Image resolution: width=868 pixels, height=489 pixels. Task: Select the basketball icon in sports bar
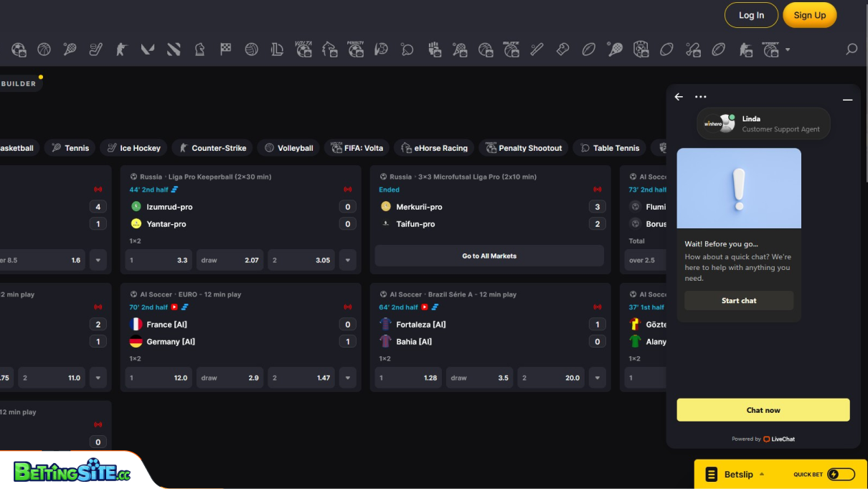tap(44, 50)
